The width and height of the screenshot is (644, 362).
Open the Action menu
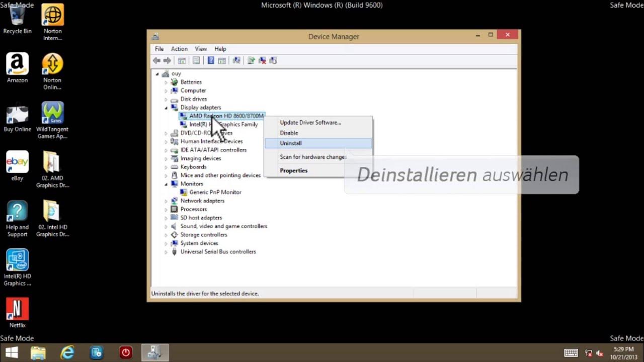point(179,49)
